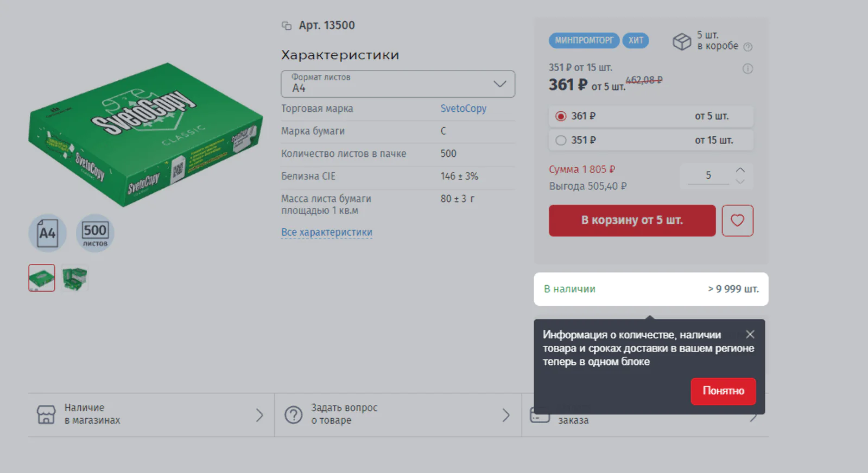The height and width of the screenshot is (473, 868).
Task: Click Количество листов в пачке value 500
Action: pos(448,154)
